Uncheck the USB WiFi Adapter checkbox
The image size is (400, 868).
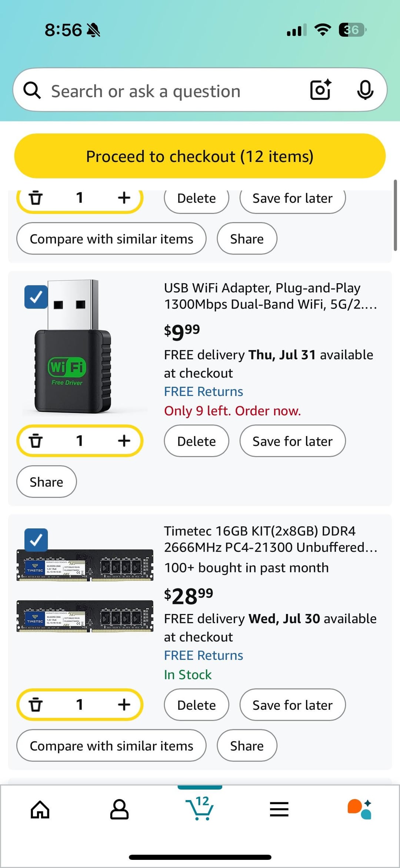click(x=36, y=297)
